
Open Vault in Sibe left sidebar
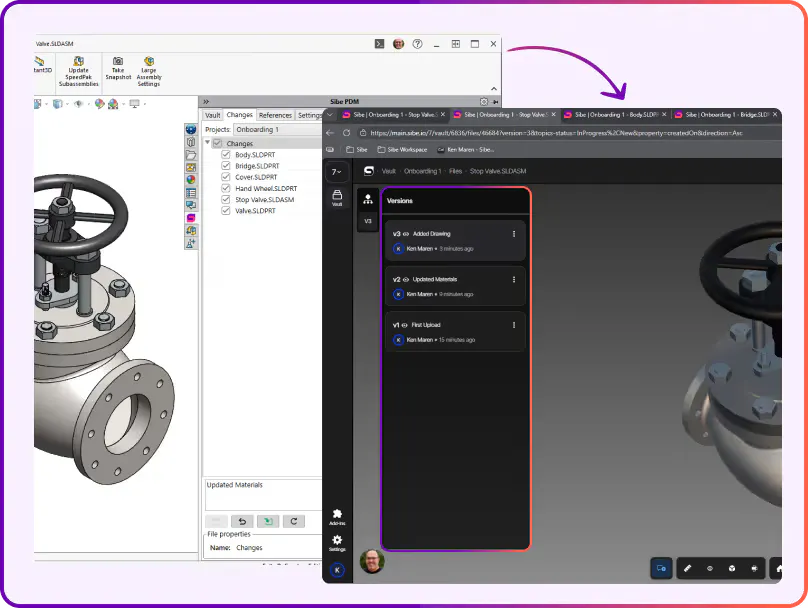(337, 198)
